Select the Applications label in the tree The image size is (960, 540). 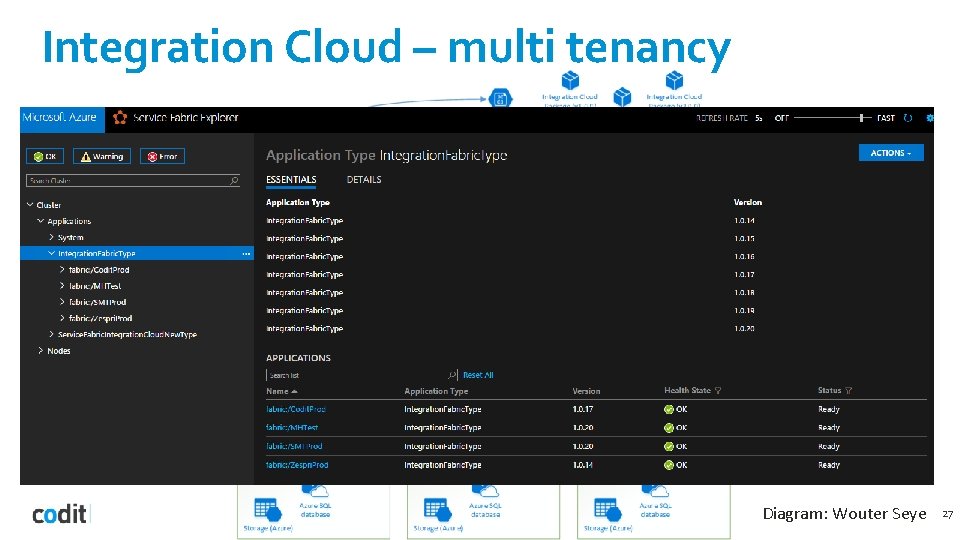click(x=69, y=221)
